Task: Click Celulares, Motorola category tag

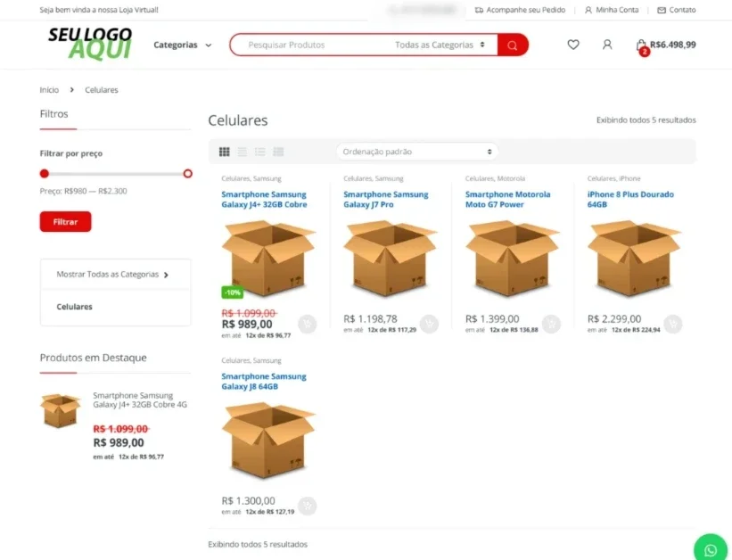Action: (495, 178)
